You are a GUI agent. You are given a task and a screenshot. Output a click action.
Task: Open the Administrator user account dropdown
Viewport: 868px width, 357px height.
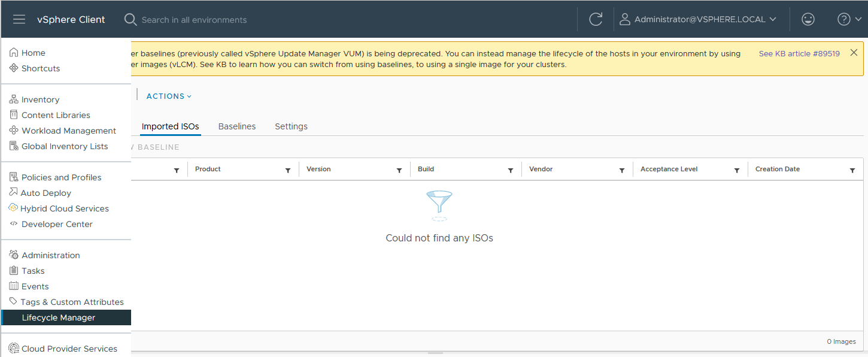[x=698, y=19]
